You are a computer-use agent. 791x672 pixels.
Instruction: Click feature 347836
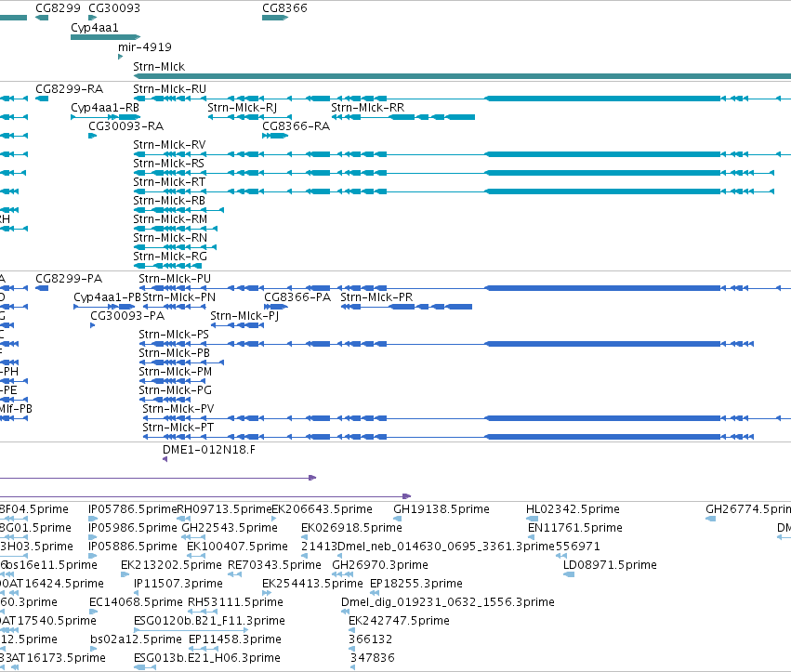tap(373, 658)
